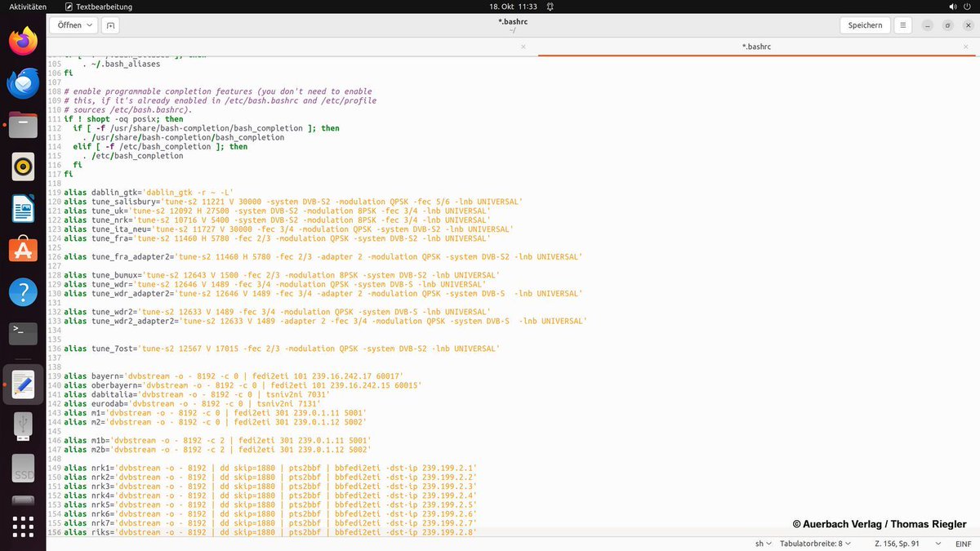Click the Speichern button

(865, 25)
